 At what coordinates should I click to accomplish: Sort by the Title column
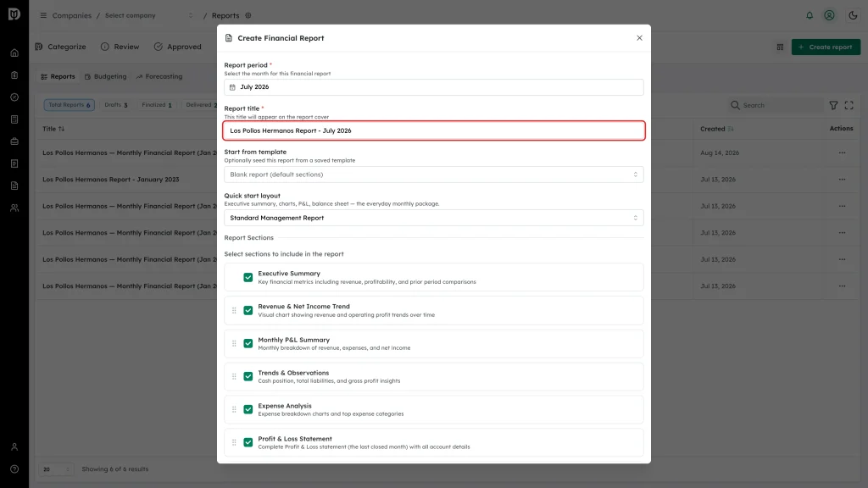[53, 129]
